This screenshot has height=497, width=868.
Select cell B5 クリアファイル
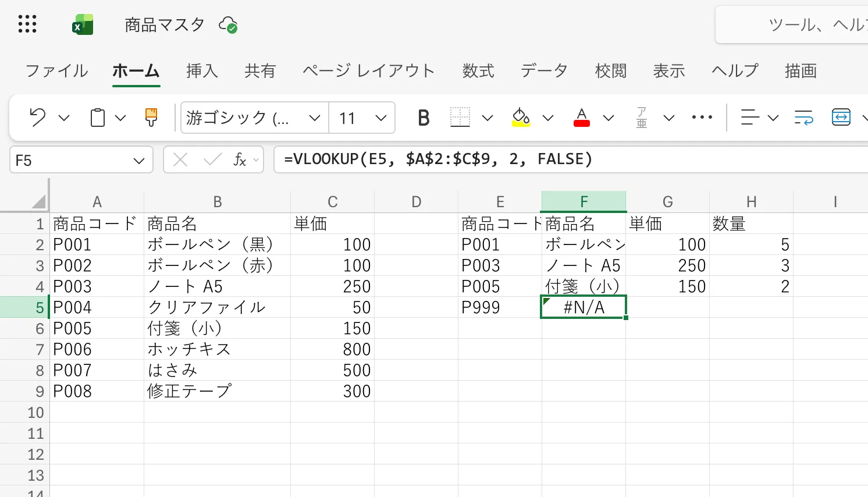(217, 307)
